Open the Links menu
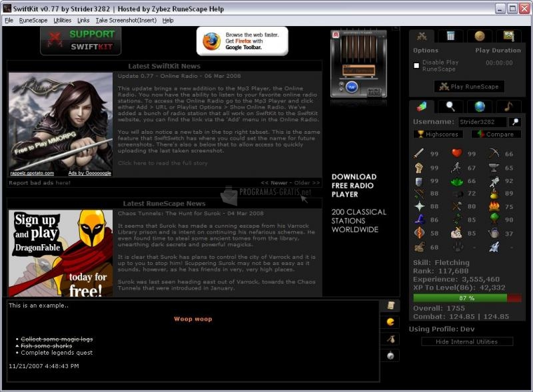 click(83, 21)
